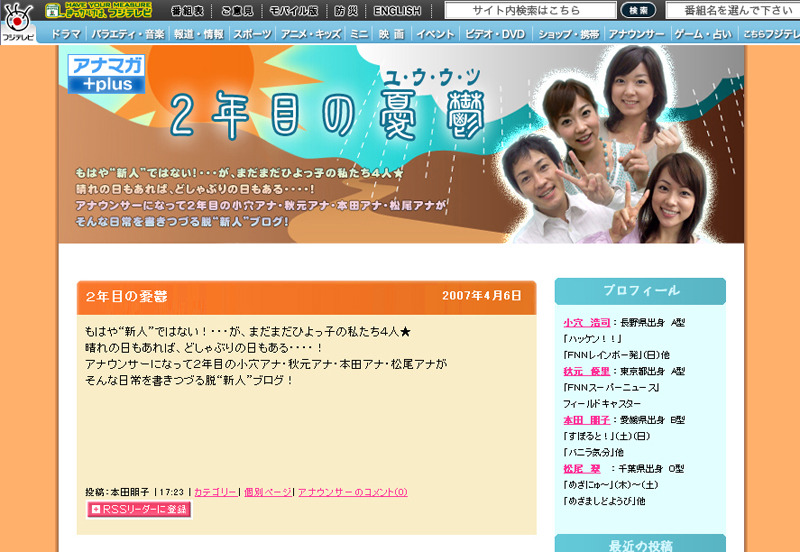Click 「FNNスーパーニュース」 text

tap(611, 387)
